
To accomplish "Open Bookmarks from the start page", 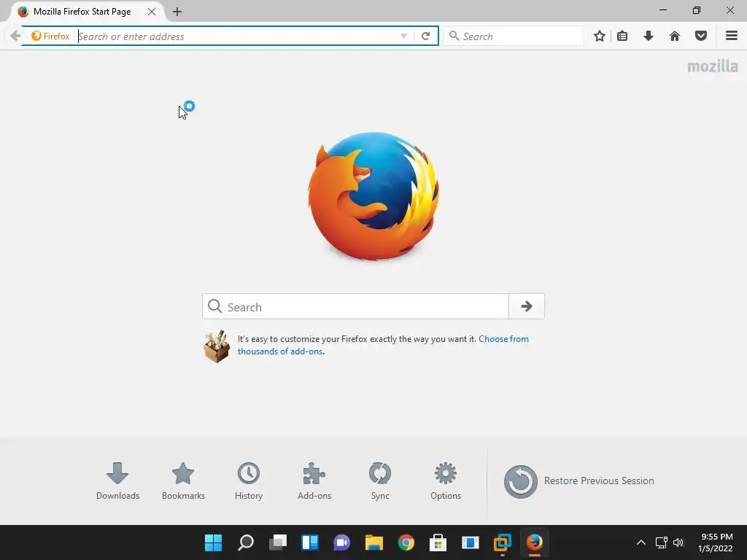I will coord(183,481).
